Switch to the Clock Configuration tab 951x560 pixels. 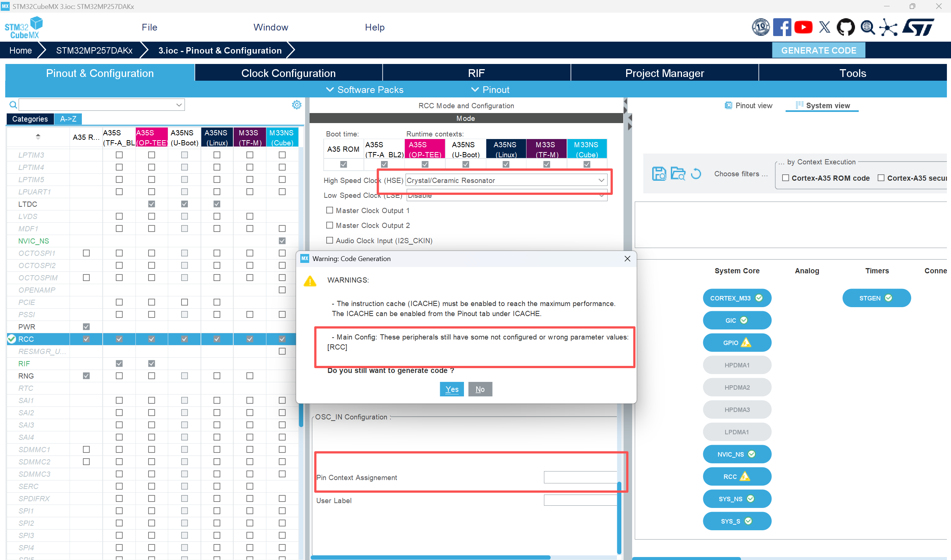[x=288, y=73]
